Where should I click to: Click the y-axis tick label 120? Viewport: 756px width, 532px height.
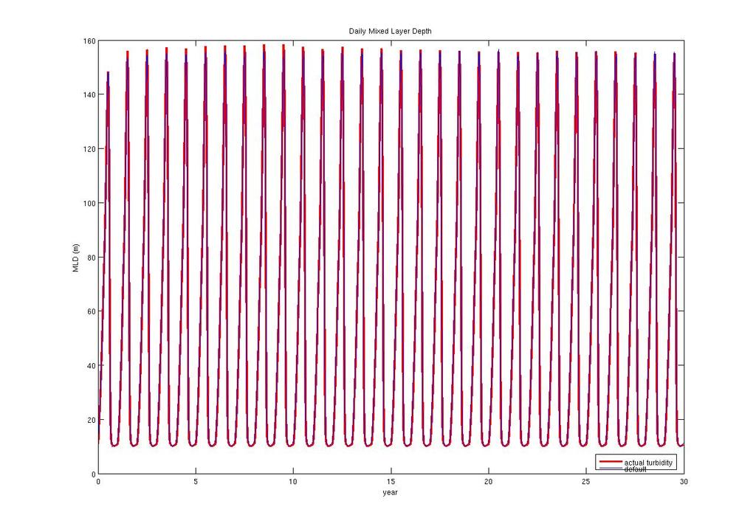(x=89, y=149)
